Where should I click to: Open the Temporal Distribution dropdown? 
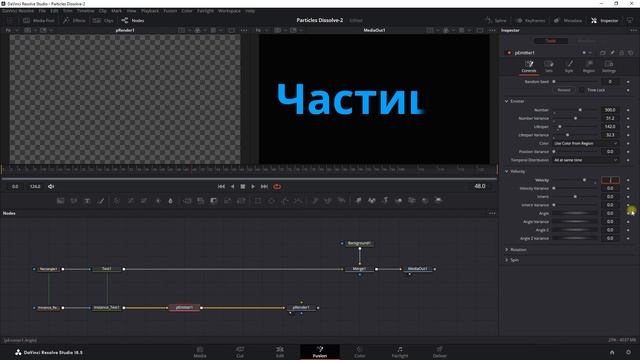point(585,160)
